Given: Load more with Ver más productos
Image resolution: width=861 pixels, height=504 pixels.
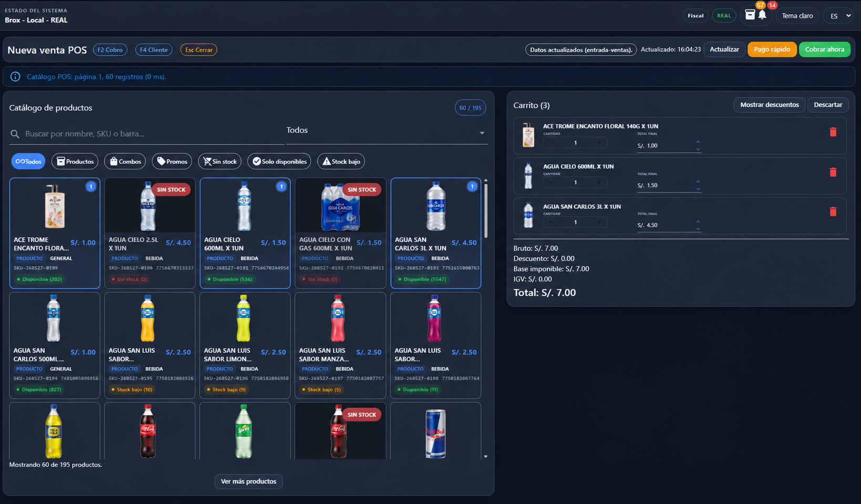Looking at the screenshot, I should tap(248, 481).
